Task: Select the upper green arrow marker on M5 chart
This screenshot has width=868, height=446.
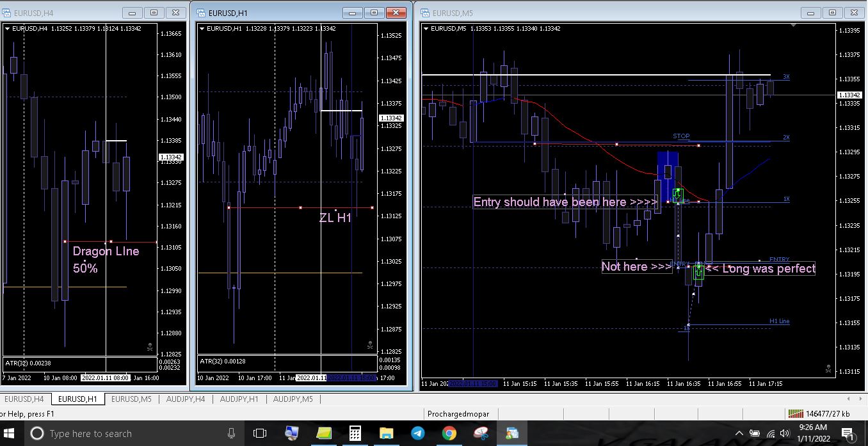Action: (678, 195)
